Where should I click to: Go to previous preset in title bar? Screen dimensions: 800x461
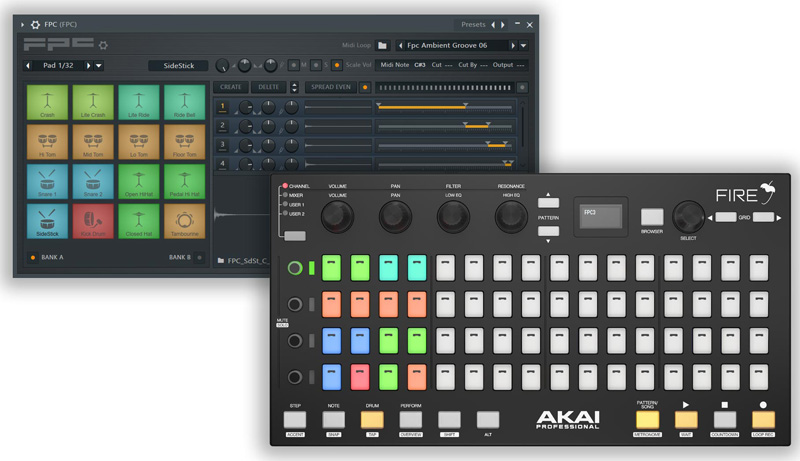pyautogui.click(x=493, y=24)
